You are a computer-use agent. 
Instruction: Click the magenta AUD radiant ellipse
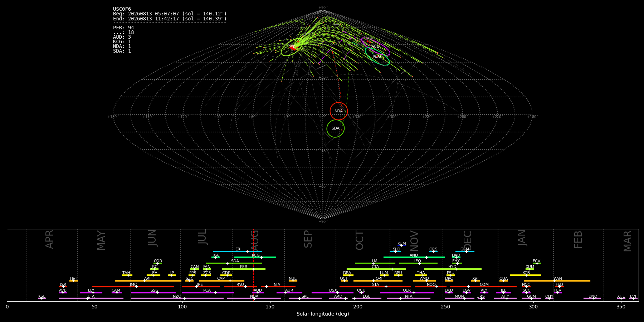tap(375, 47)
